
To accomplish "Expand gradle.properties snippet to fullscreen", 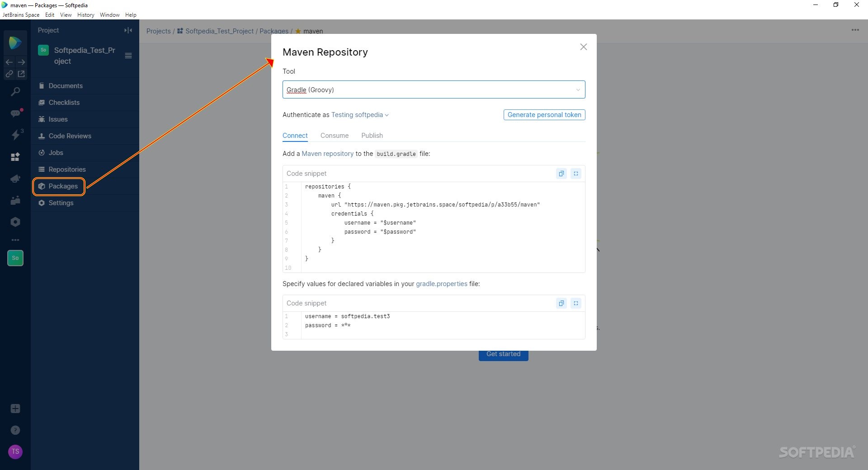I will coord(576,303).
